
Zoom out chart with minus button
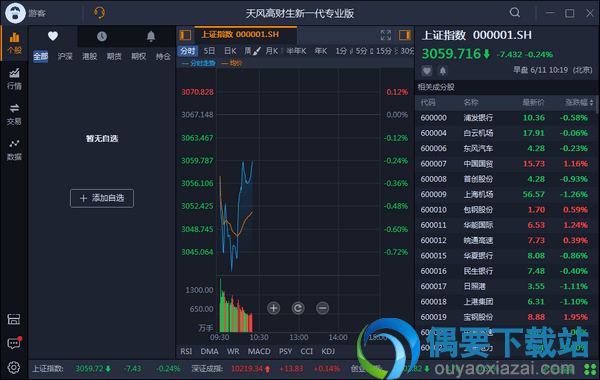point(322,308)
